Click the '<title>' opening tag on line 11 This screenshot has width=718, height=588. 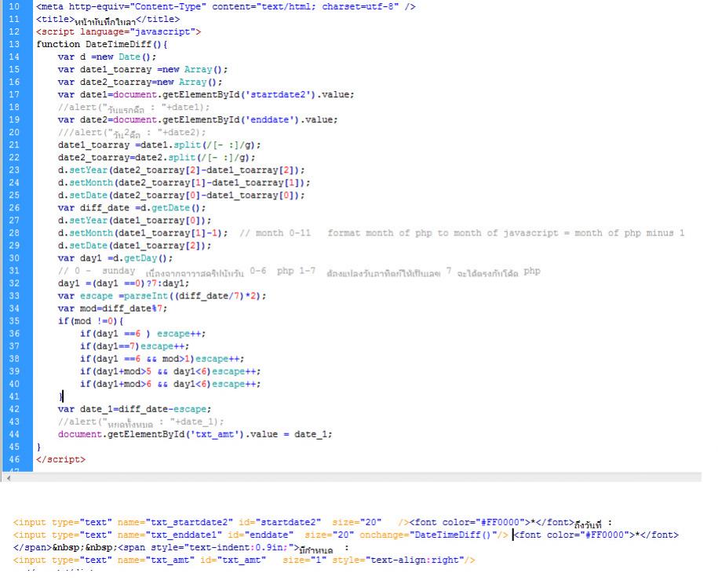click(55, 19)
